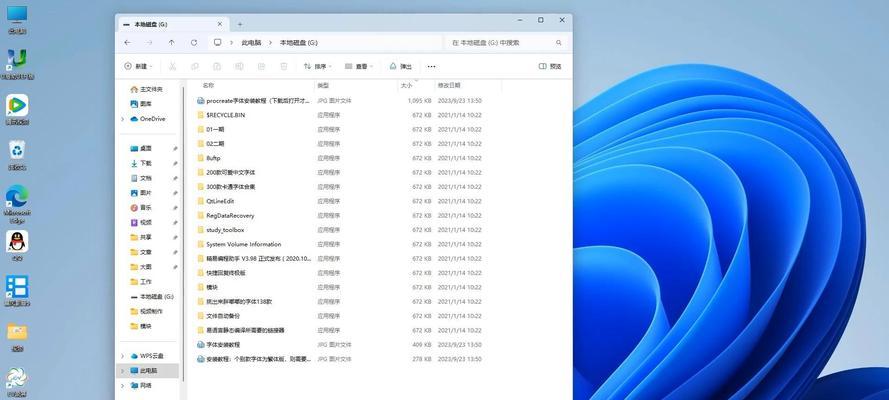
Task: Open the 新建 (New) dropdown
Action: (138, 66)
